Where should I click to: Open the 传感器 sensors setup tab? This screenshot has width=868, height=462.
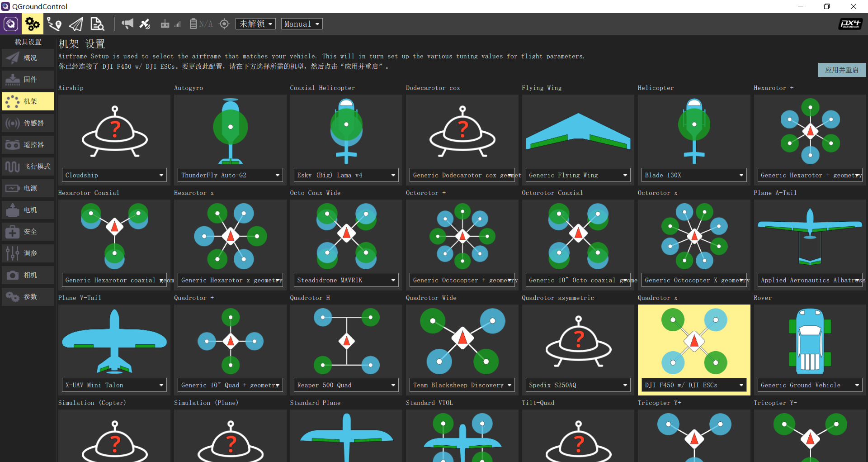point(28,123)
